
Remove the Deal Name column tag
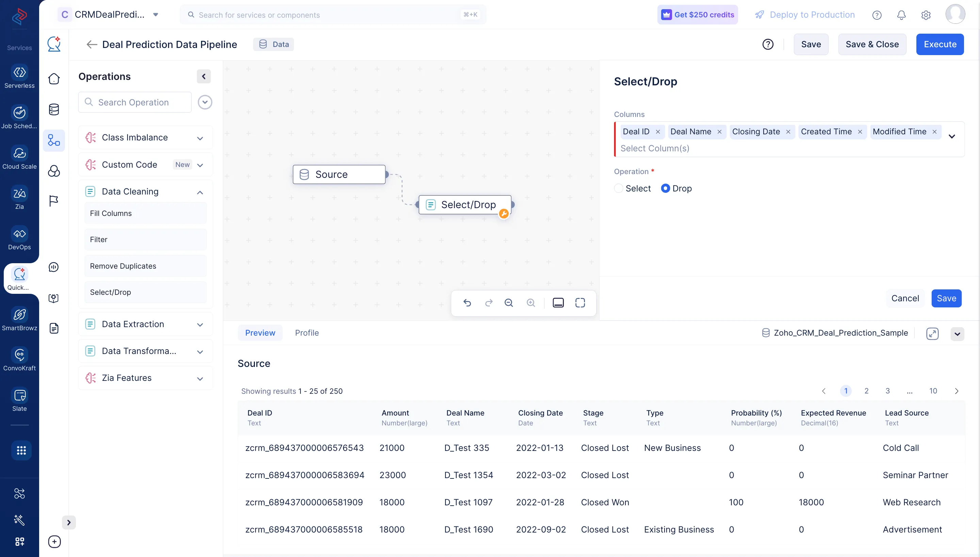719,132
